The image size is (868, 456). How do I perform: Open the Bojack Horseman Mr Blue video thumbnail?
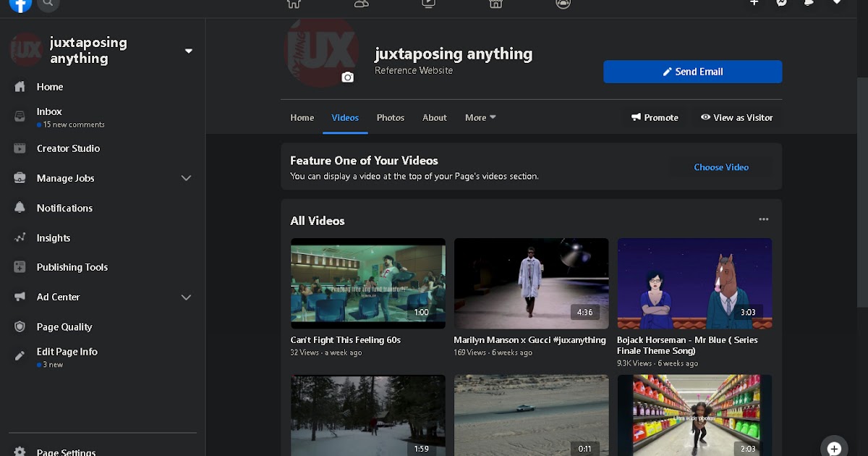(694, 283)
